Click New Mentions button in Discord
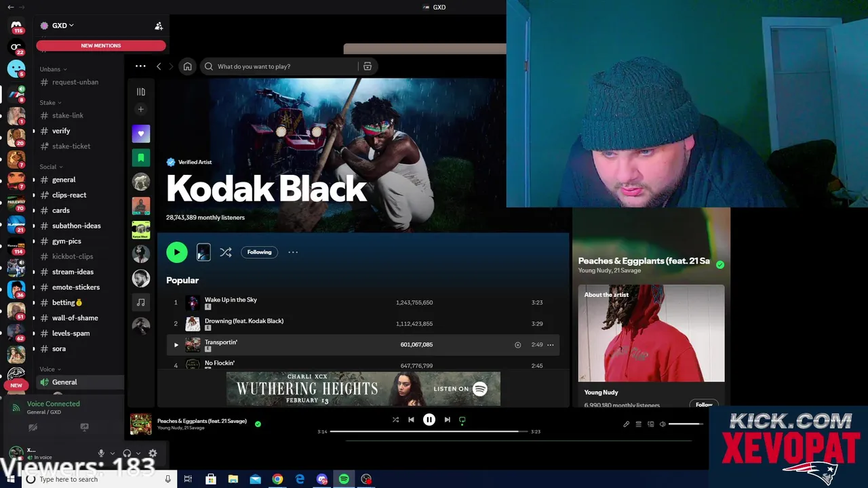 tap(101, 45)
